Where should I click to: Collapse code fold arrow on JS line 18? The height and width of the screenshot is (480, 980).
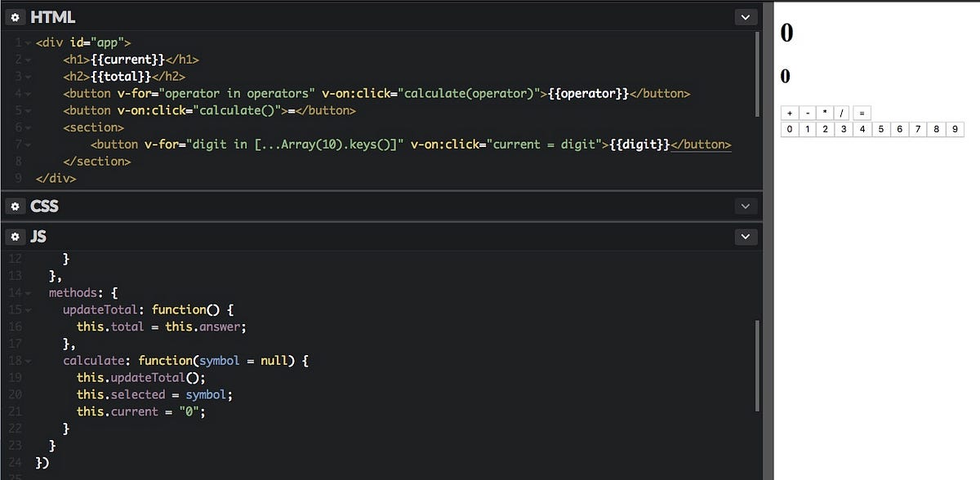[27, 360]
